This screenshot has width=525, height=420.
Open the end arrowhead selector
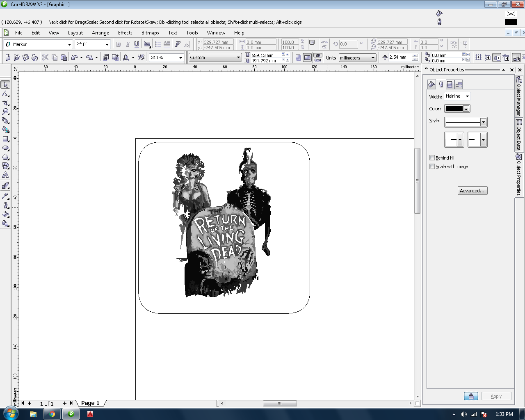(x=478, y=140)
